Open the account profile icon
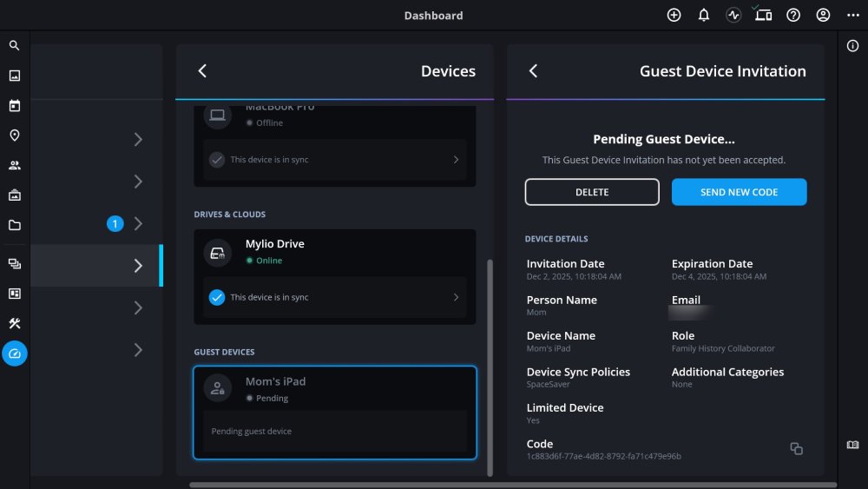 click(823, 15)
